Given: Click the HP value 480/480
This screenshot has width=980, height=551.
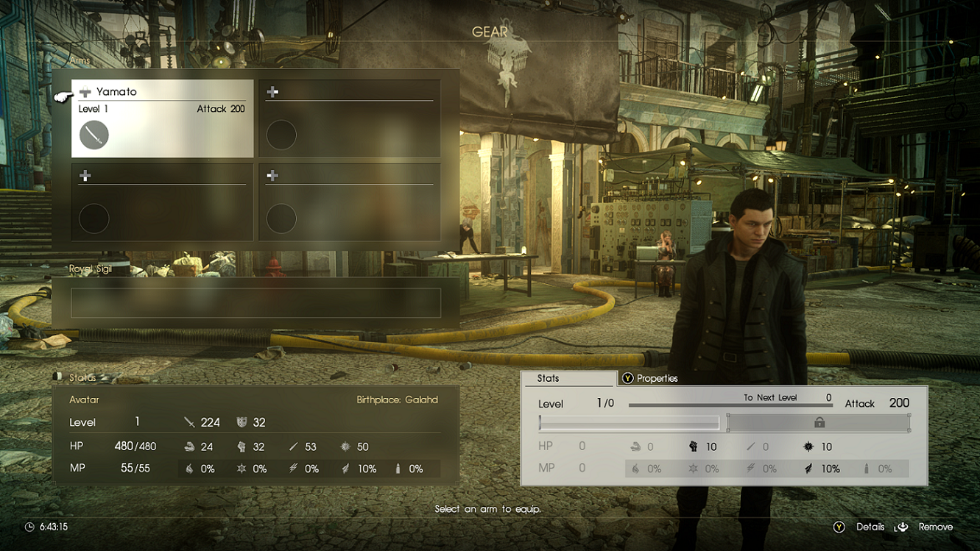Looking at the screenshot, I should [135, 447].
